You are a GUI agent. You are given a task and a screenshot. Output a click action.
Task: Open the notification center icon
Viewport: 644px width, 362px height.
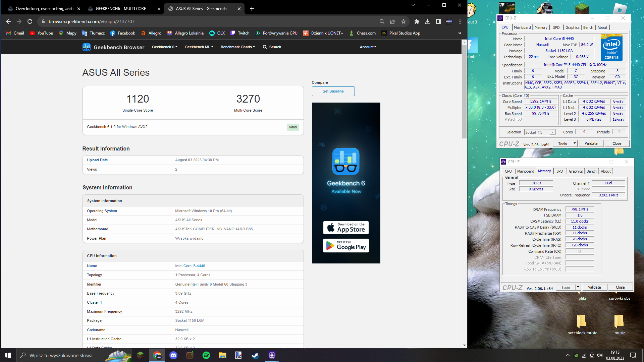click(633, 355)
